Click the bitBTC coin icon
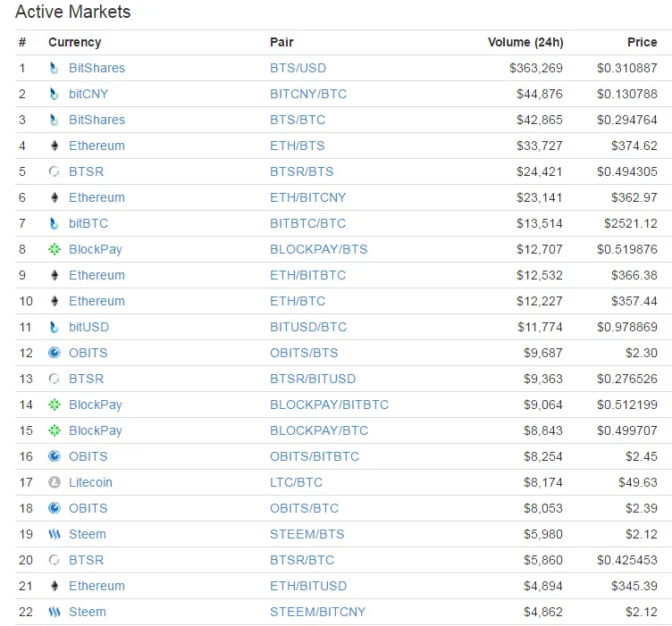The height and width of the screenshot is (626, 672). click(54, 223)
